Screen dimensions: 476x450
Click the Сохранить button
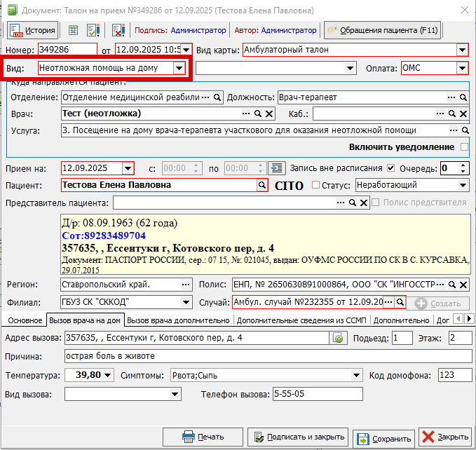(x=383, y=439)
